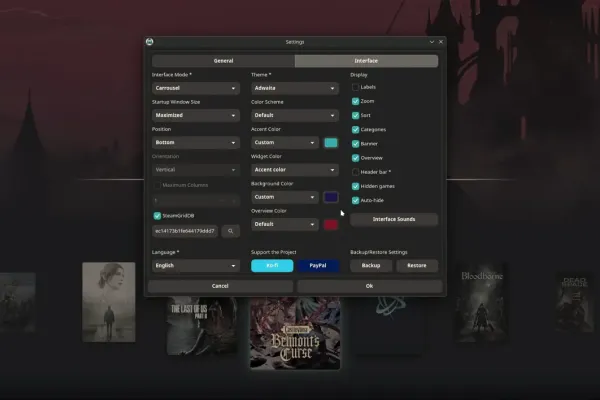600x400 pixels.
Task: Select the Belmont's Curse game cover
Action: tap(295, 333)
